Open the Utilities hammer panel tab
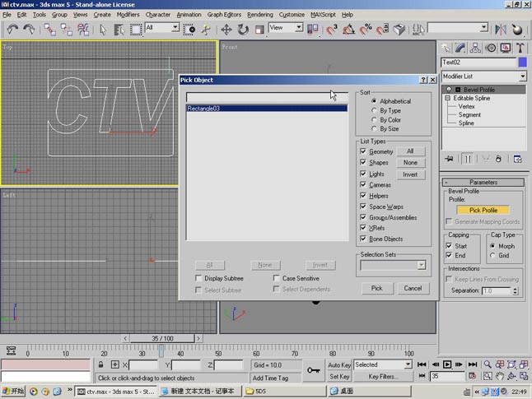Viewport: 532px width, 399px height. coord(520,49)
